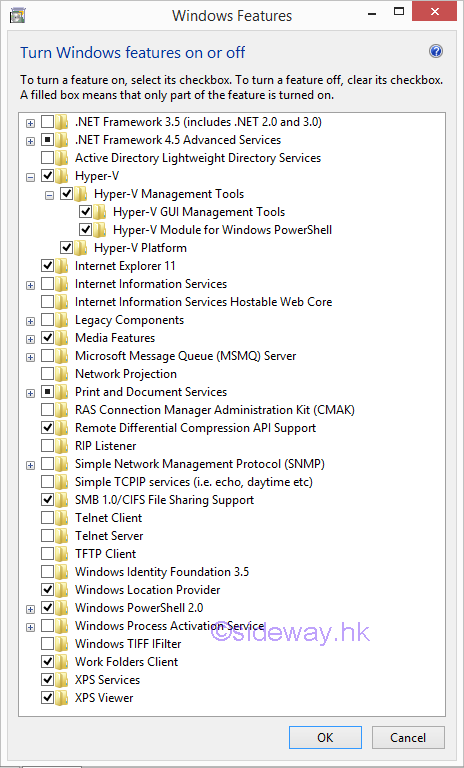
Task: Select the 'XPS Viewer' feature label
Action: pos(104,697)
